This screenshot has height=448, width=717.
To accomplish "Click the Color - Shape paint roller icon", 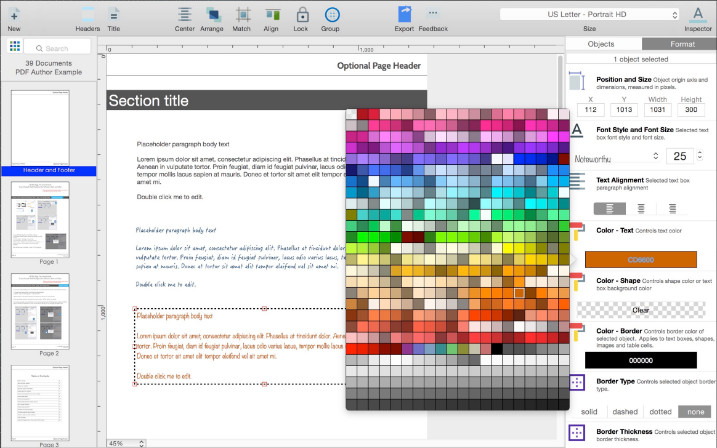I will tap(577, 281).
